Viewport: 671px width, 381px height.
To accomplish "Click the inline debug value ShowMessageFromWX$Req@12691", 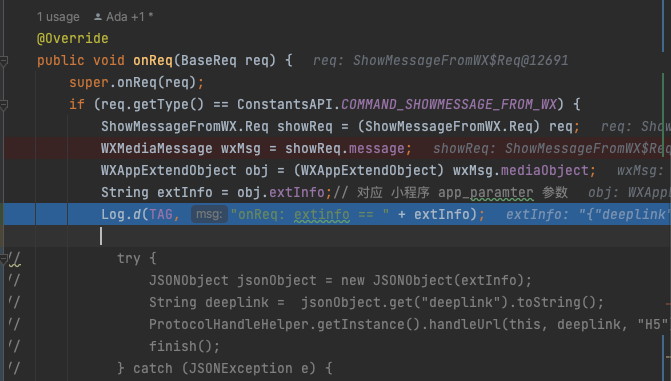I will [x=460, y=60].
